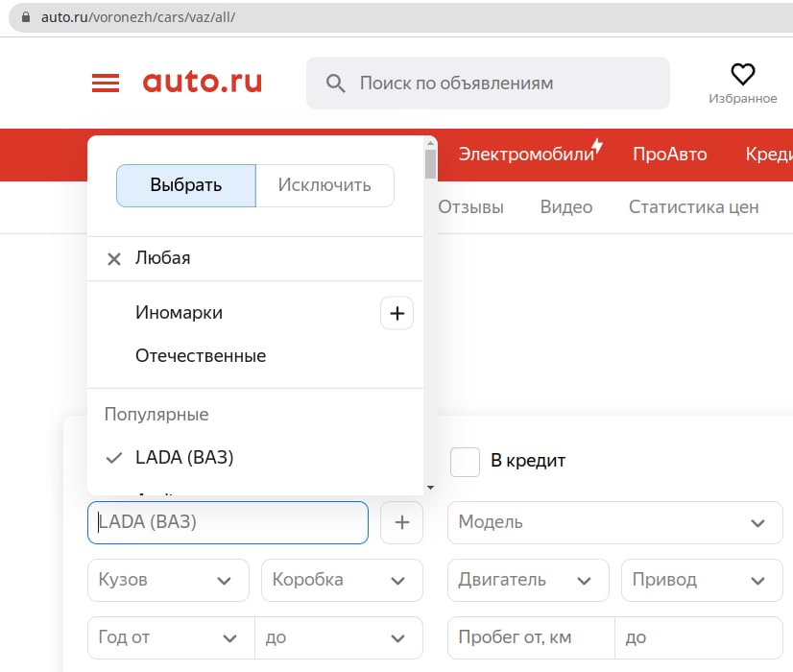
Task: Open the Год от dropdown
Action: click(171, 637)
